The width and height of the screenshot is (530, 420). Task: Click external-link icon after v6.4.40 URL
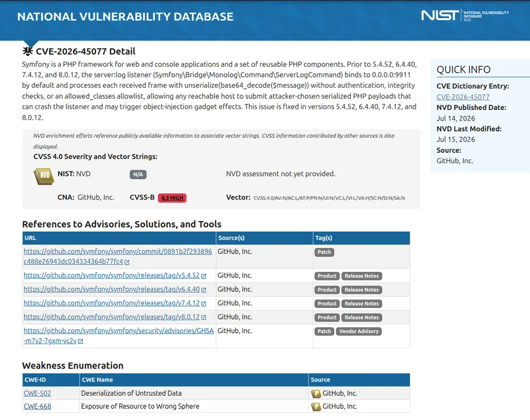pyautogui.click(x=203, y=290)
